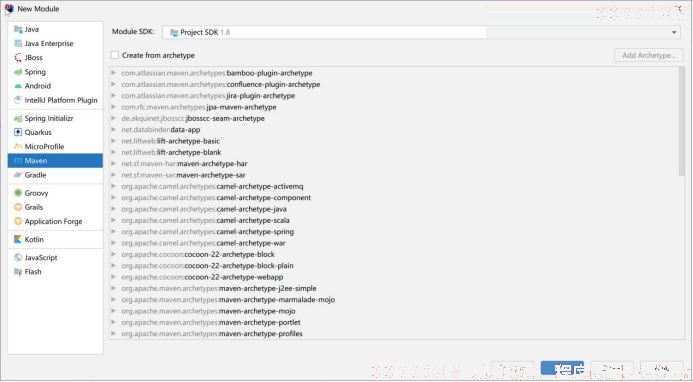Select maven-archetype-portlet row text
The width and height of the screenshot is (693, 382).
coord(211,322)
